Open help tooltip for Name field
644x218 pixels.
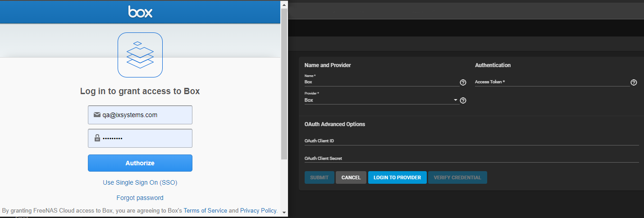pos(463,82)
